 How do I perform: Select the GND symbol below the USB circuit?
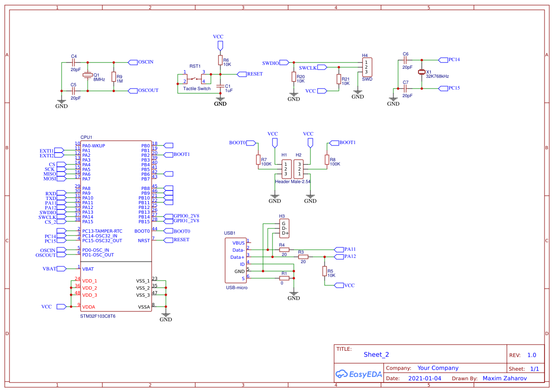[294, 294]
